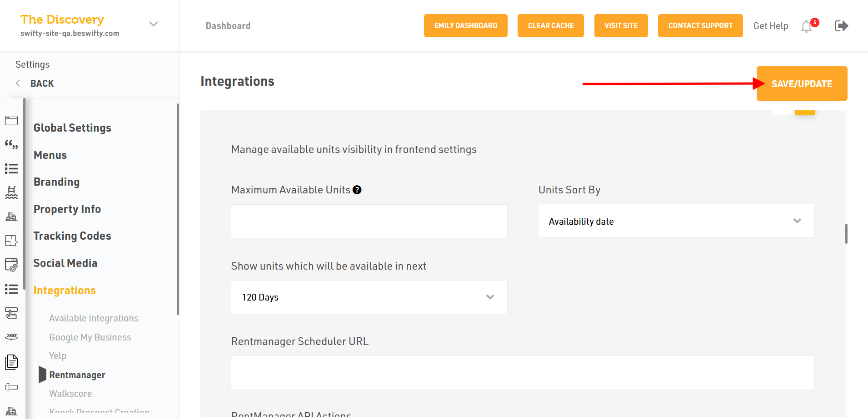Screen dimensions: 868x419
Task: Click the notification bell icon
Action: [x=807, y=26]
